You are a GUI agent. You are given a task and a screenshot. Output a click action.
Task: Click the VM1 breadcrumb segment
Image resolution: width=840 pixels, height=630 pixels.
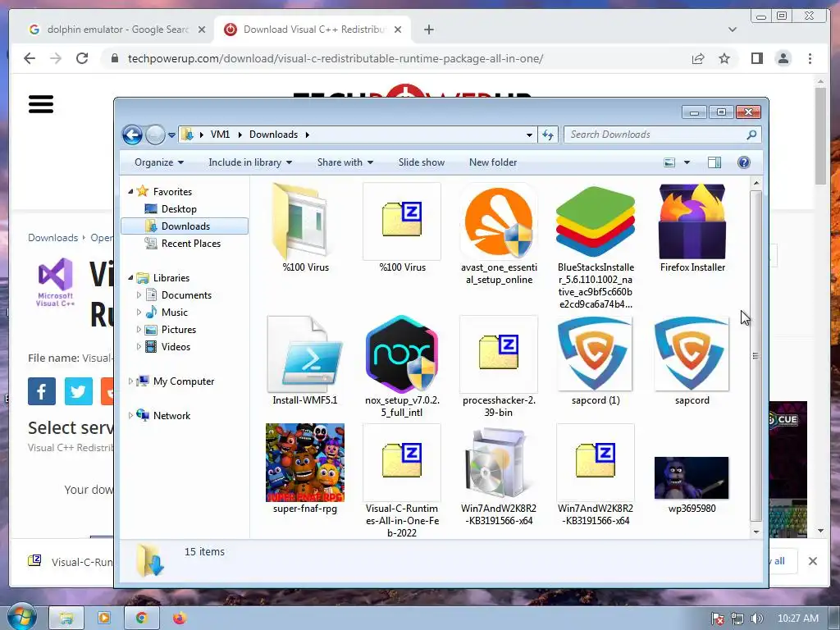(x=220, y=135)
